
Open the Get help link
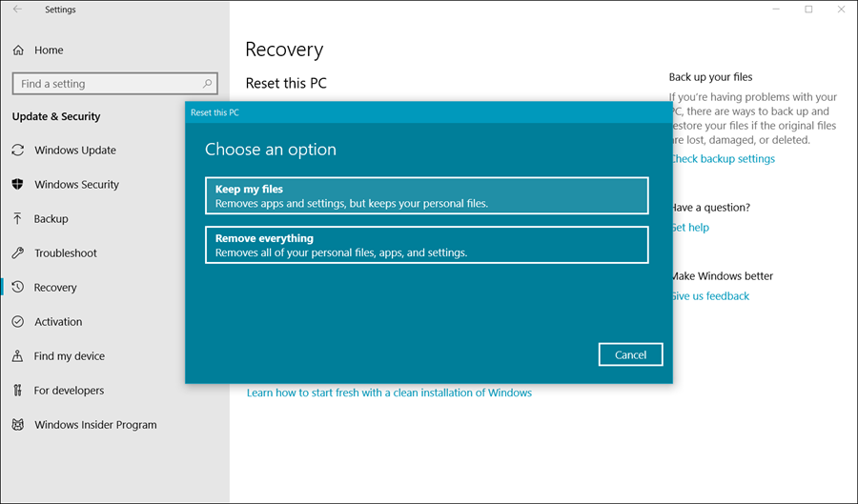pos(690,228)
